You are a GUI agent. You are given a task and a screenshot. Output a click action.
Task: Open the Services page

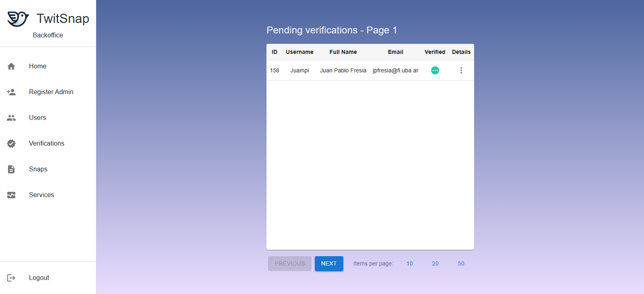pyautogui.click(x=41, y=195)
